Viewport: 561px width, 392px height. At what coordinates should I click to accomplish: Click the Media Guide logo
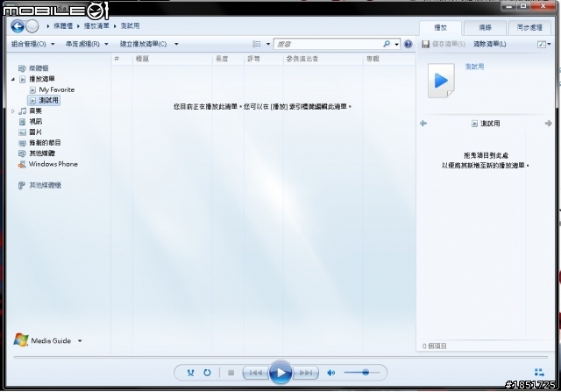pyautogui.click(x=21, y=340)
